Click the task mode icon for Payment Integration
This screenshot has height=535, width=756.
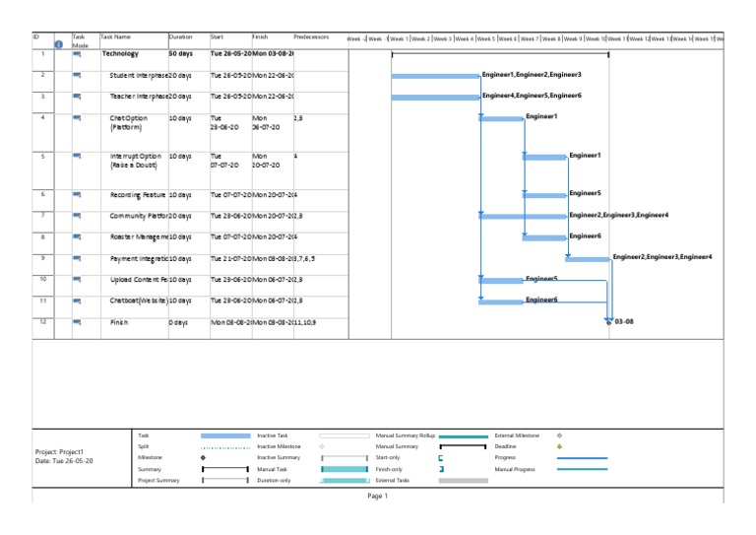click(77, 258)
